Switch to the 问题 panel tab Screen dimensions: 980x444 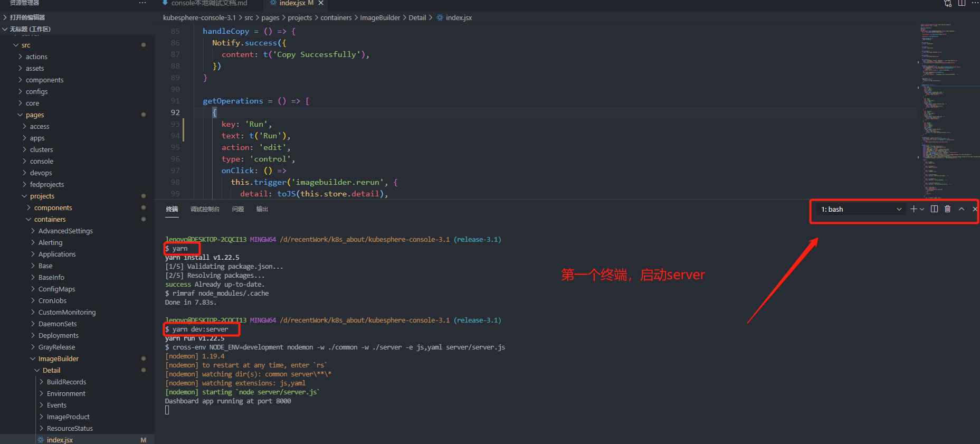238,209
